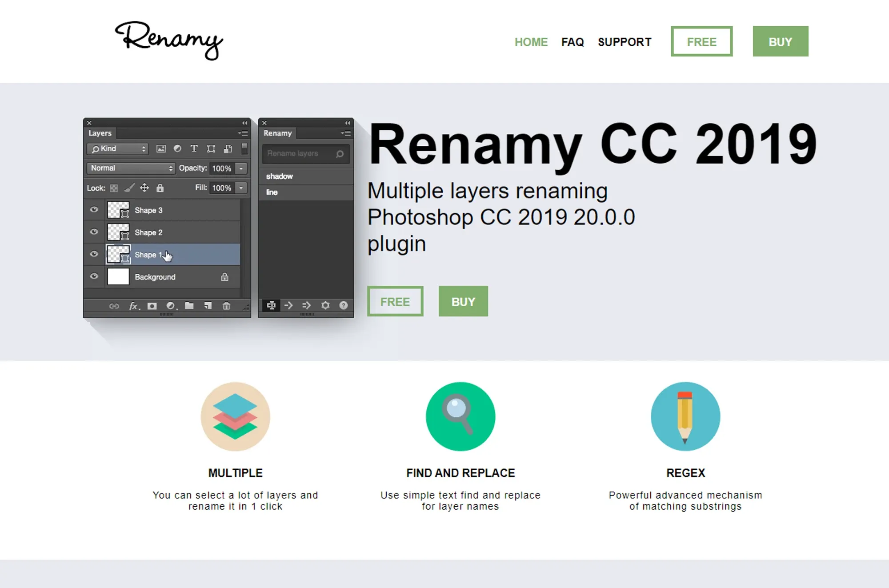Click the FIND AND REPLACE heading
This screenshot has height=588, width=889.
461,473
